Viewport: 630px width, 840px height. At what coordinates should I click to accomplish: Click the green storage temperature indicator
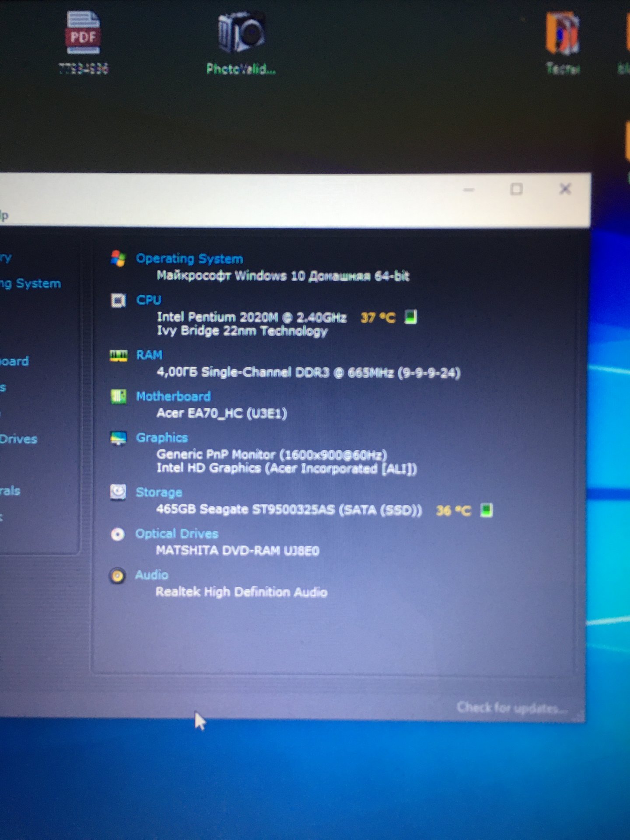(486, 510)
